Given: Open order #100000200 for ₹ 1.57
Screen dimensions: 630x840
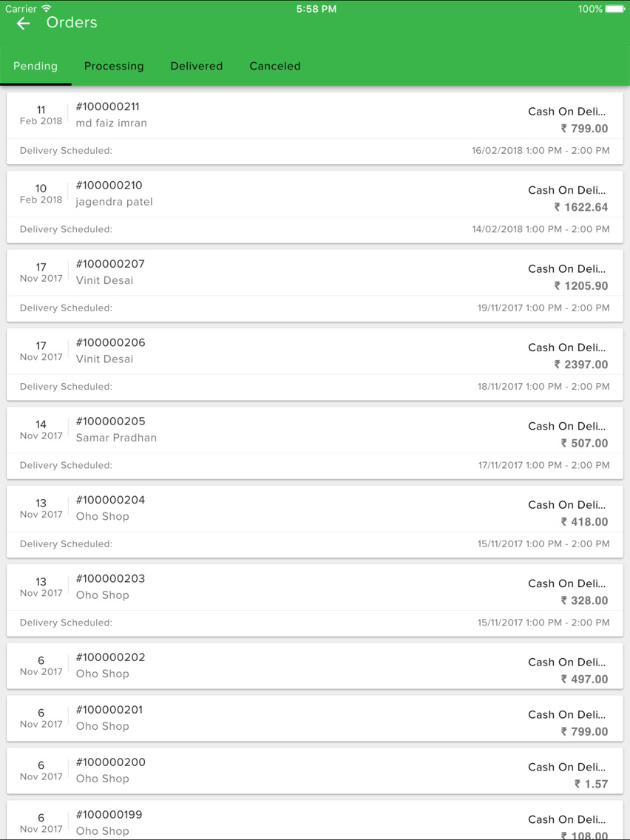Looking at the screenshot, I should pyautogui.click(x=315, y=771).
